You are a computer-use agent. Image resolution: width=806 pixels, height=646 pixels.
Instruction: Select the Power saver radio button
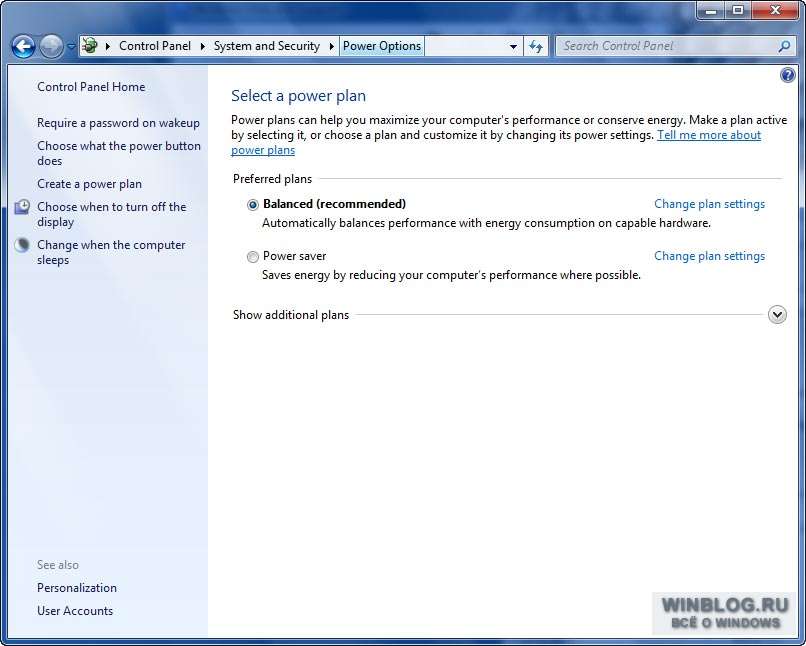coord(252,256)
